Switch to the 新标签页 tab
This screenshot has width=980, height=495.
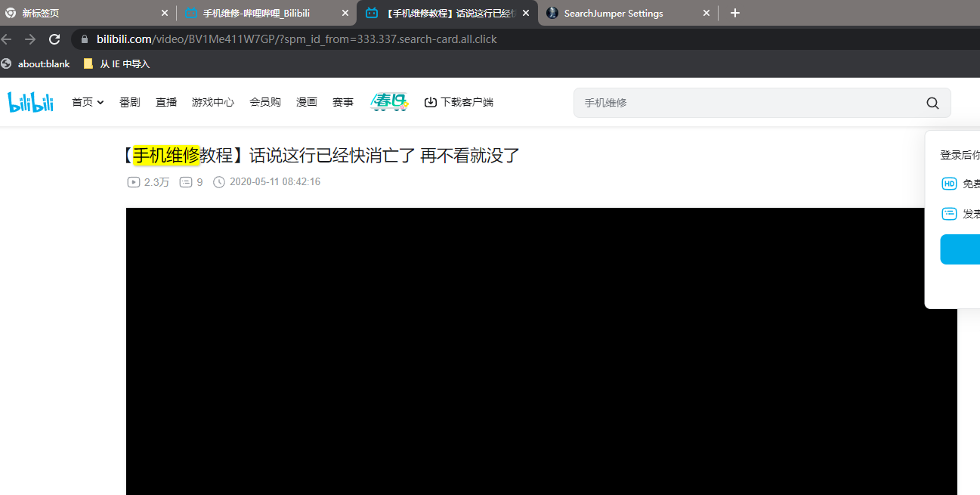point(87,13)
